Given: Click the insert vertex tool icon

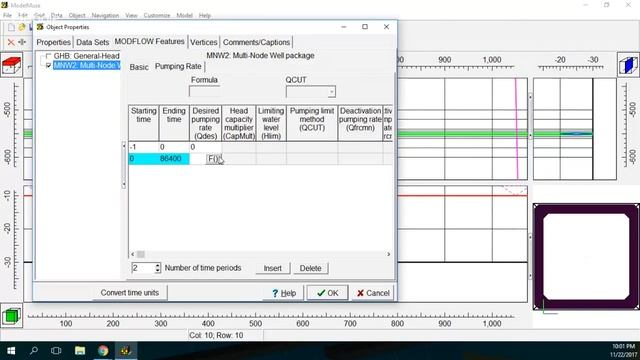Looking at the screenshot, I should (22, 42).
